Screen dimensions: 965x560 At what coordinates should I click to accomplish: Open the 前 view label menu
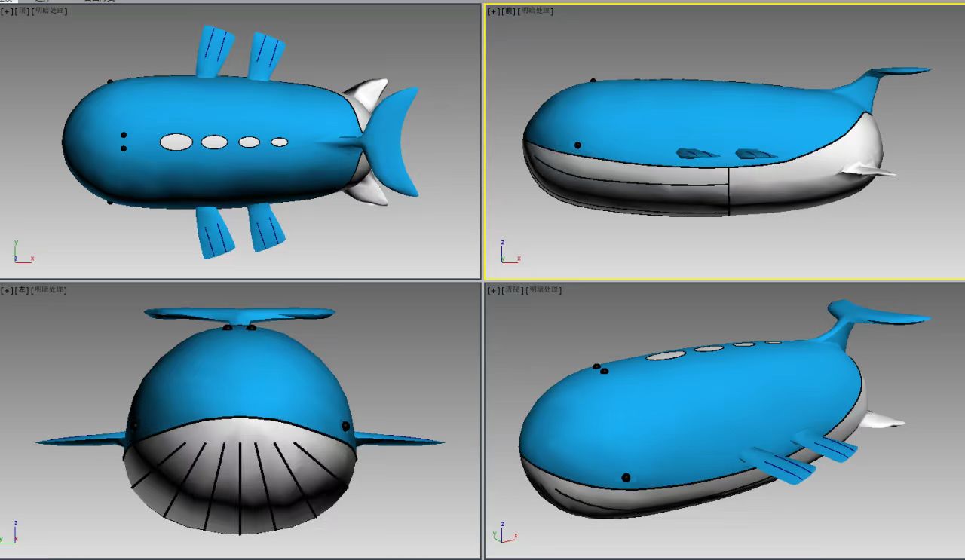coord(510,11)
